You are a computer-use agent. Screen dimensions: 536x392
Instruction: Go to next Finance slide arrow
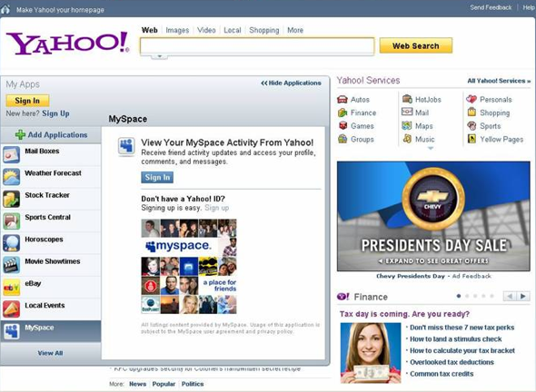click(523, 296)
